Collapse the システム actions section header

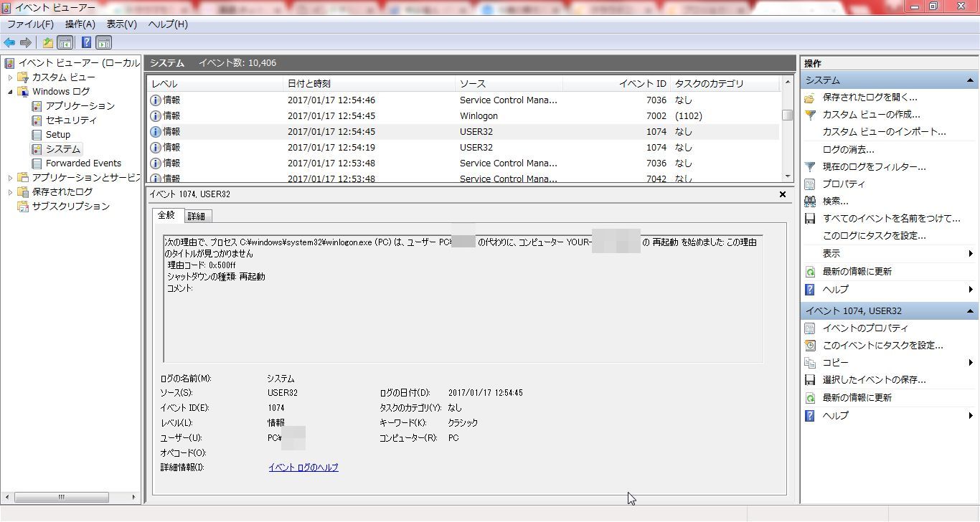970,80
